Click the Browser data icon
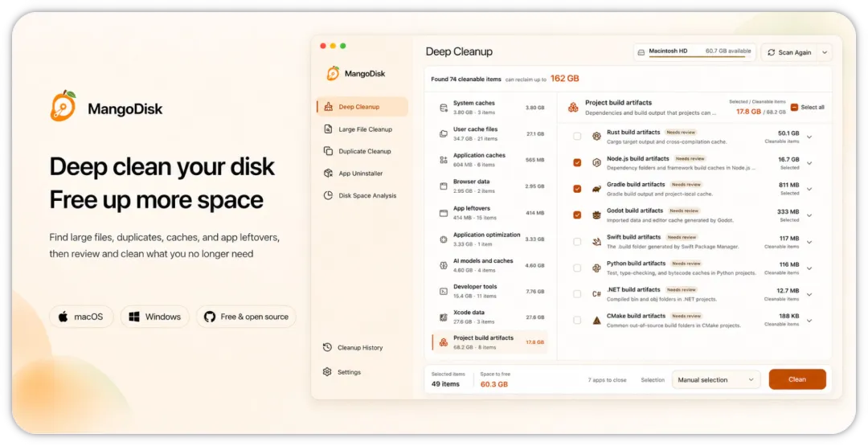Screen dimensions: 868x446 pyautogui.click(x=444, y=186)
